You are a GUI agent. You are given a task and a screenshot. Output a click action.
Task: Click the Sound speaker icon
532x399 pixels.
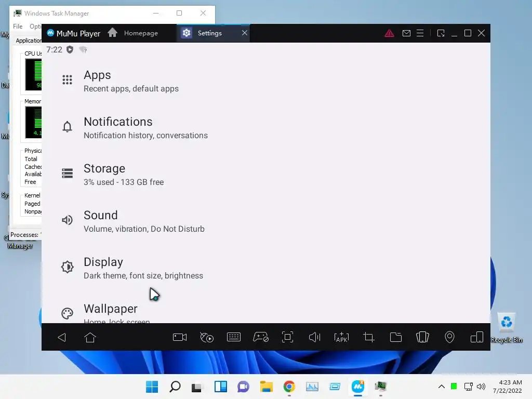coord(67,220)
